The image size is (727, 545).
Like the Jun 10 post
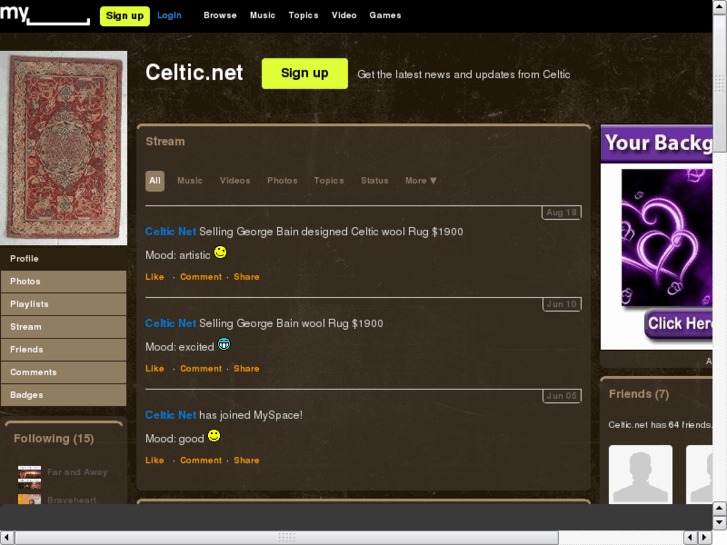[x=154, y=369]
